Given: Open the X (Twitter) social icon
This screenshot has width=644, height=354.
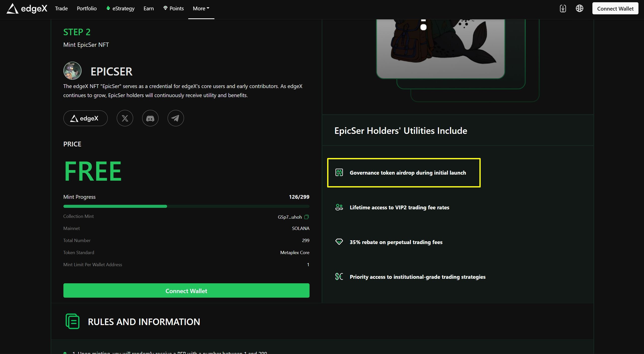Looking at the screenshot, I should pos(125,118).
